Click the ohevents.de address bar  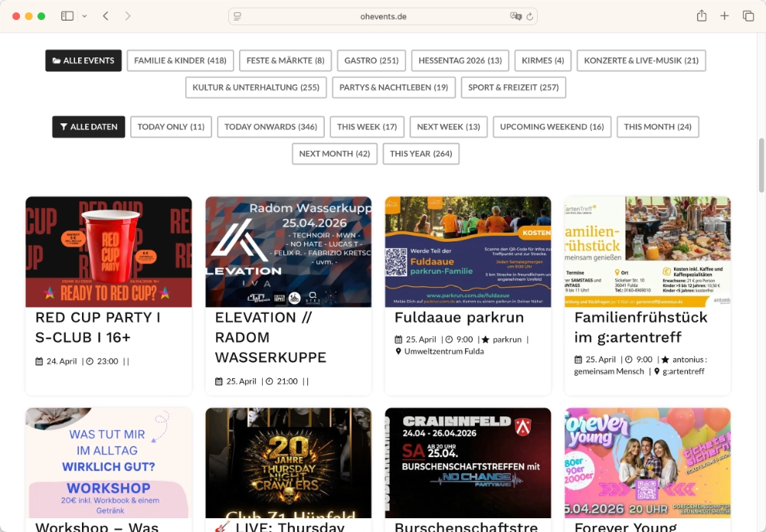pos(383,16)
